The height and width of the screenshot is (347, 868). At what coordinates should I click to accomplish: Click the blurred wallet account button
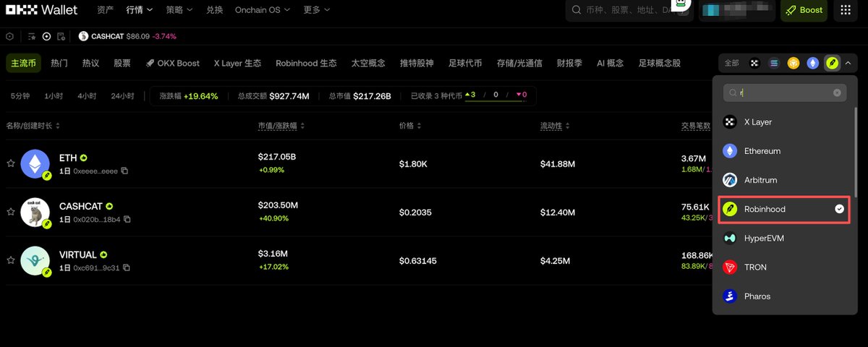point(736,10)
